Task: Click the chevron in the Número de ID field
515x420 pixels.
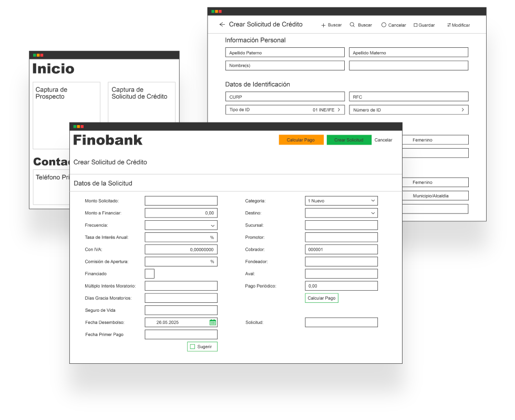Action: point(462,110)
